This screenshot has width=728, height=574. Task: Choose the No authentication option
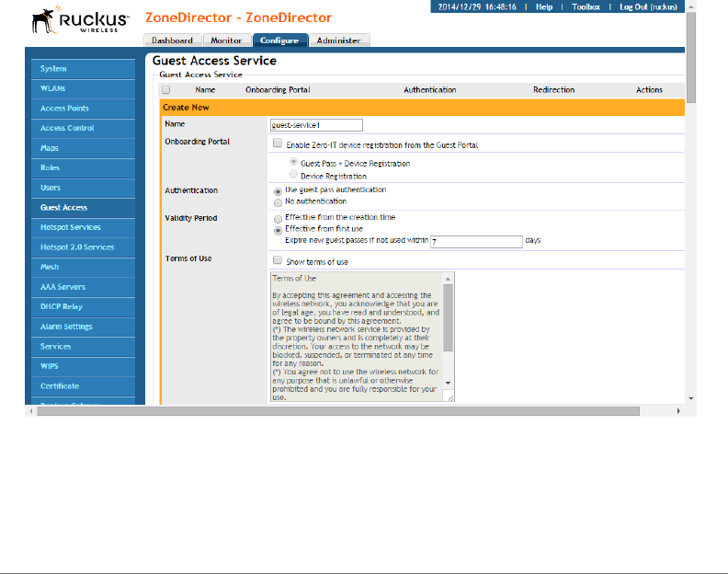click(279, 203)
